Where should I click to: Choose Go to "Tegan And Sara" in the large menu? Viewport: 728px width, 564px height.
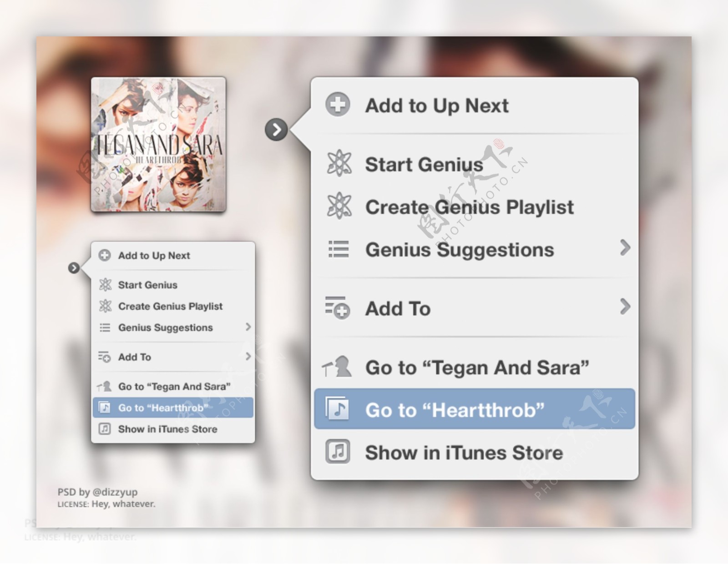coord(475,368)
